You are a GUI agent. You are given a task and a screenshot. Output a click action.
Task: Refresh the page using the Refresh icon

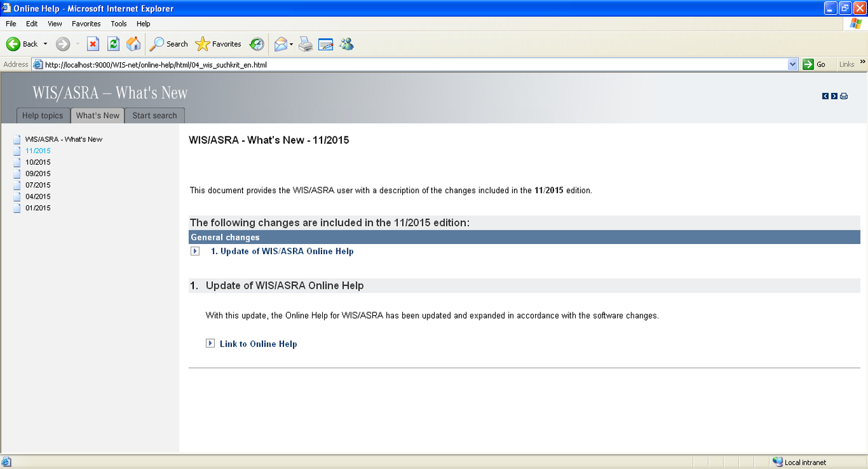(113, 44)
